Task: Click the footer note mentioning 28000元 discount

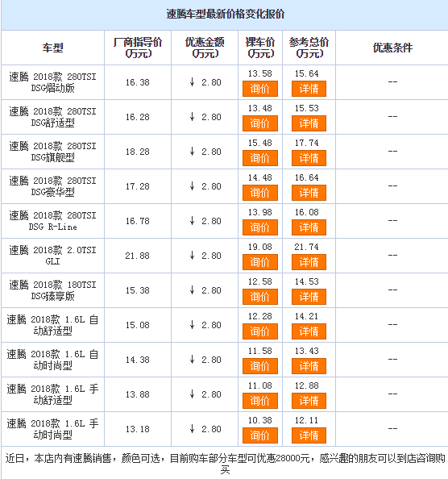Action: tap(226, 464)
